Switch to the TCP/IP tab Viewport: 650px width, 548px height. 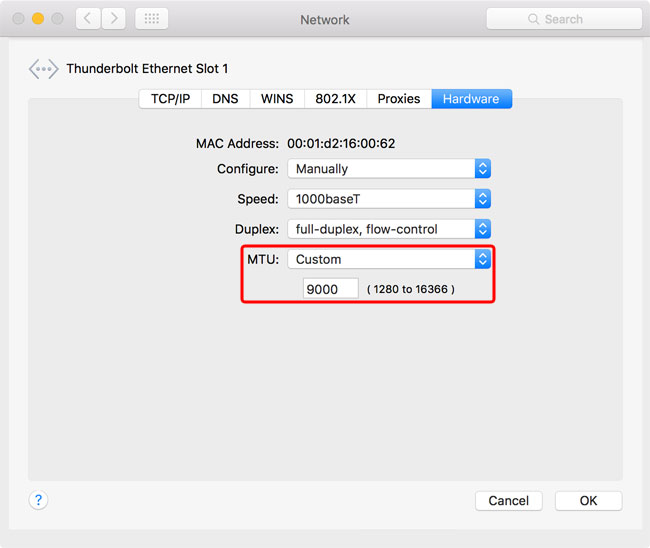pos(170,99)
